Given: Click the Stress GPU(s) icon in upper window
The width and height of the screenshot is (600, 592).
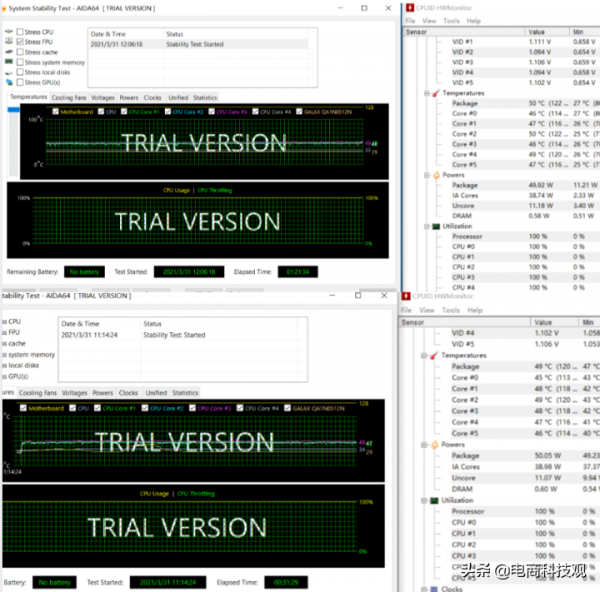Looking at the screenshot, I should click(9, 82).
